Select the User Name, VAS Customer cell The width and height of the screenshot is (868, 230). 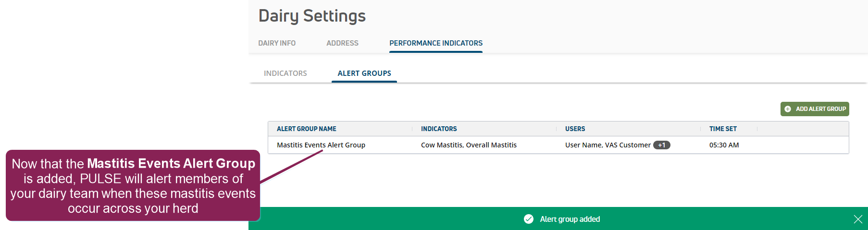(x=608, y=145)
